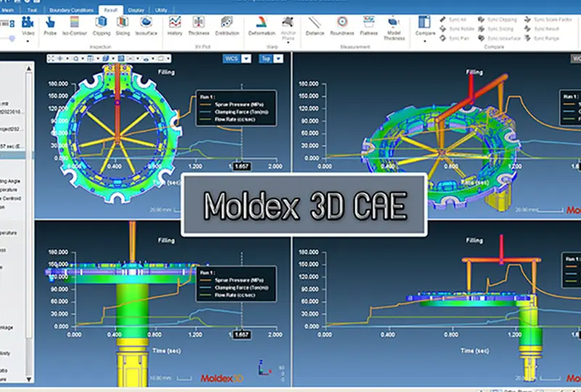This screenshot has width=581, height=392.
Task: Open dropdown arrow next to blue cube icon
Action: [x=113, y=59]
